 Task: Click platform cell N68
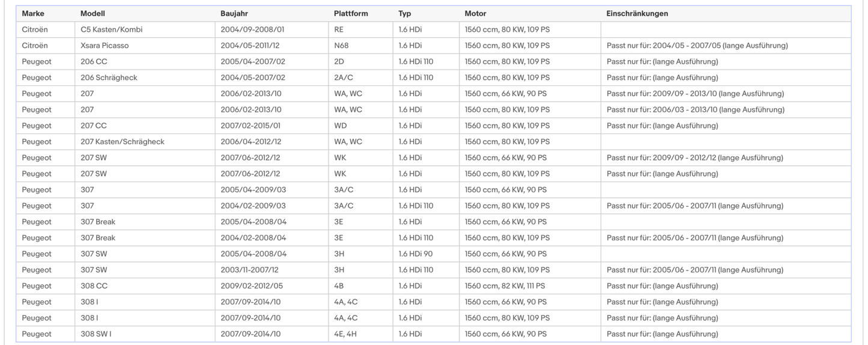pyautogui.click(x=360, y=46)
